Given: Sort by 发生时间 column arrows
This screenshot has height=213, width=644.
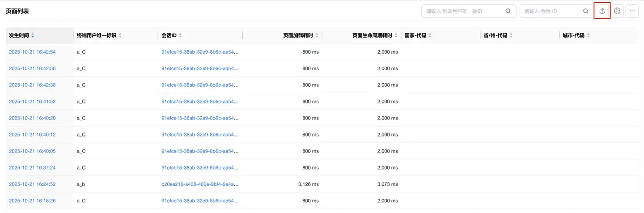Looking at the screenshot, I should tap(33, 35).
